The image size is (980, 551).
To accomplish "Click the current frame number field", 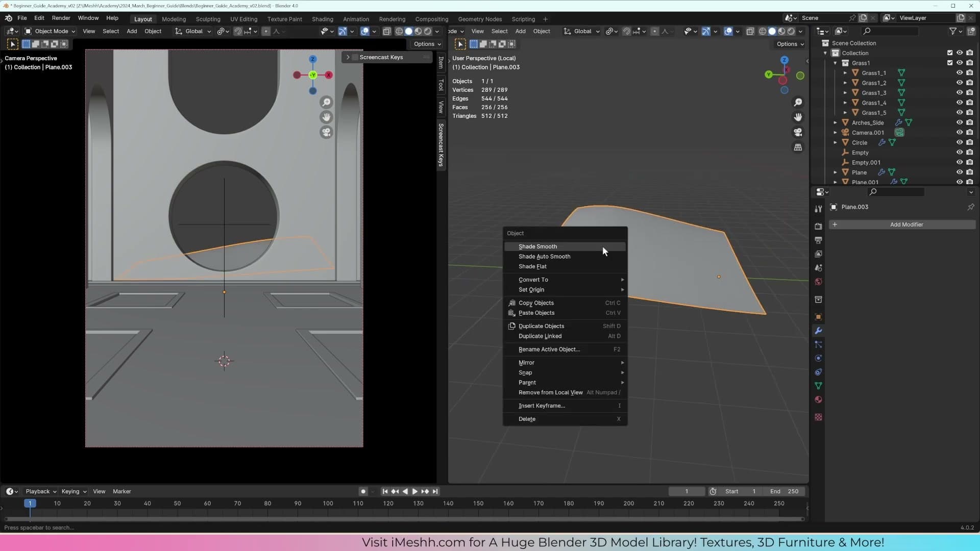I will tap(687, 491).
